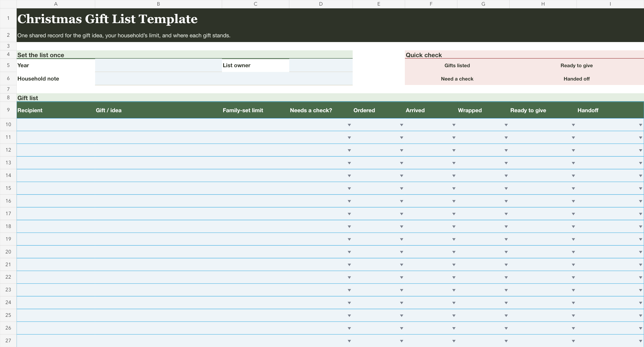The width and height of the screenshot is (644, 347).
Task: Click the List owner input cell
Action: pyautogui.click(x=321, y=65)
